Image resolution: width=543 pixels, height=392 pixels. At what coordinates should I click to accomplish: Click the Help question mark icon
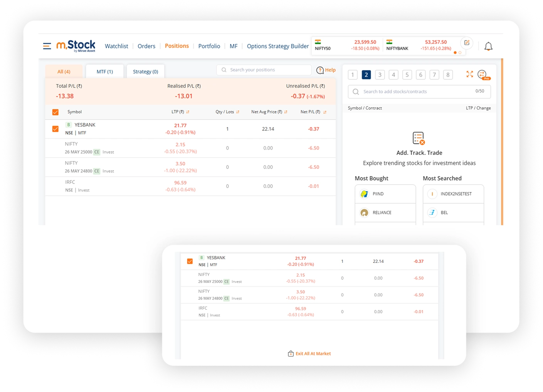coord(320,70)
